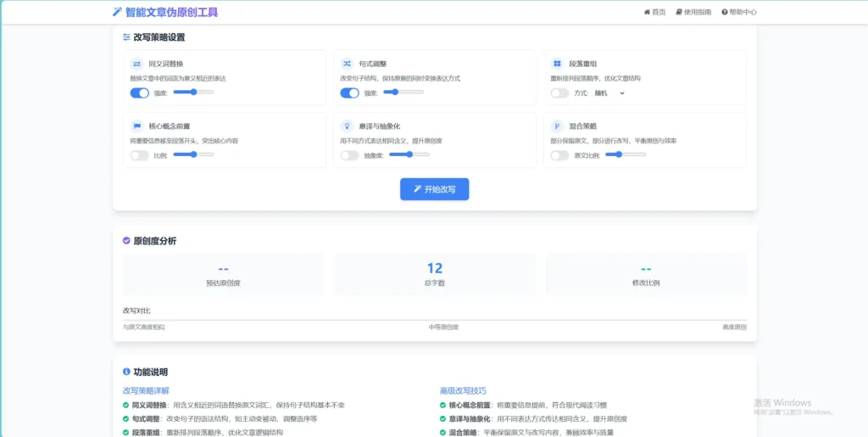This screenshot has height=437, width=868.
Task: Click the 修改比例 label
Action: point(646,283)
